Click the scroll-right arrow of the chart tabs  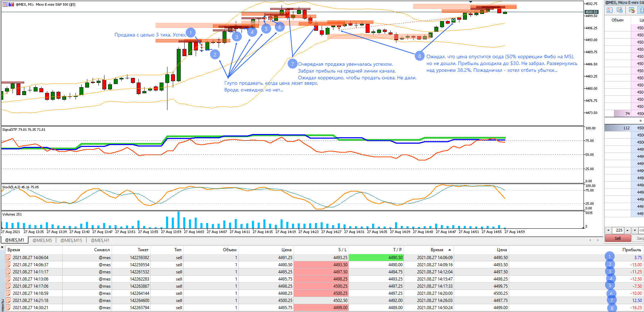tap(597, 240)
